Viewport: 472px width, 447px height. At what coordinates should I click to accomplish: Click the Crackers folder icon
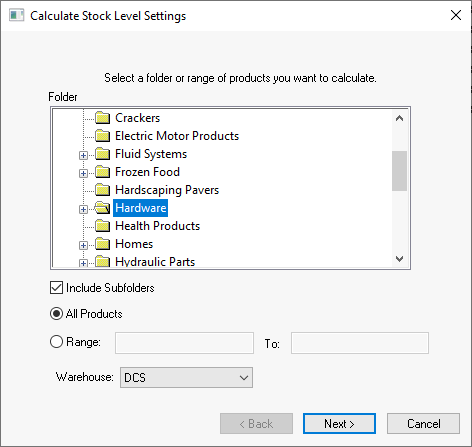click(x=102, y=118)
